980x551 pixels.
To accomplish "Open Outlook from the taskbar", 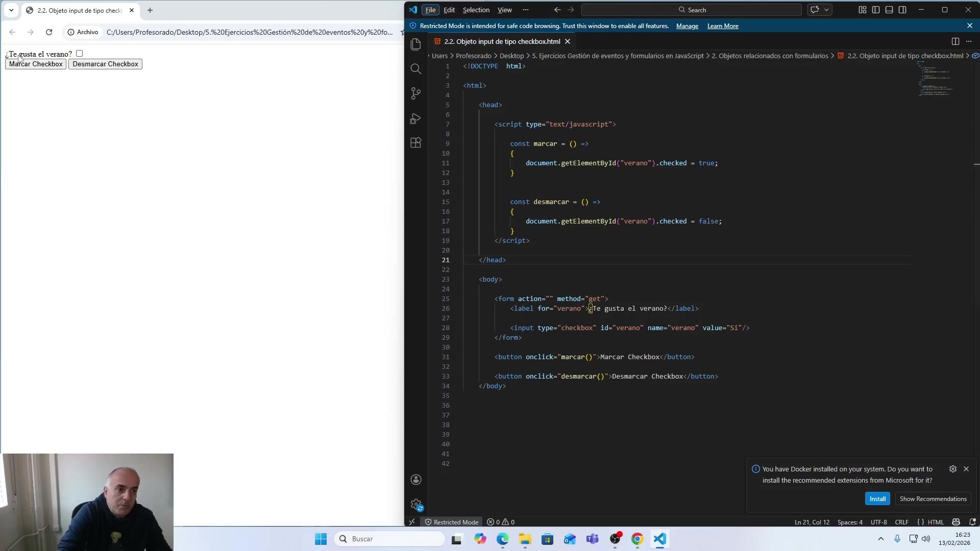I will click(570, 539).
